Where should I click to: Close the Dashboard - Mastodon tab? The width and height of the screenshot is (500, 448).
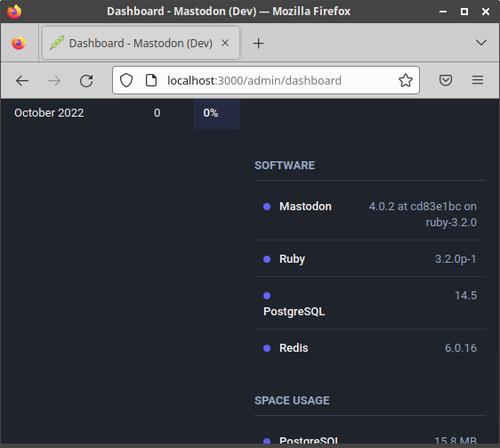225,43
